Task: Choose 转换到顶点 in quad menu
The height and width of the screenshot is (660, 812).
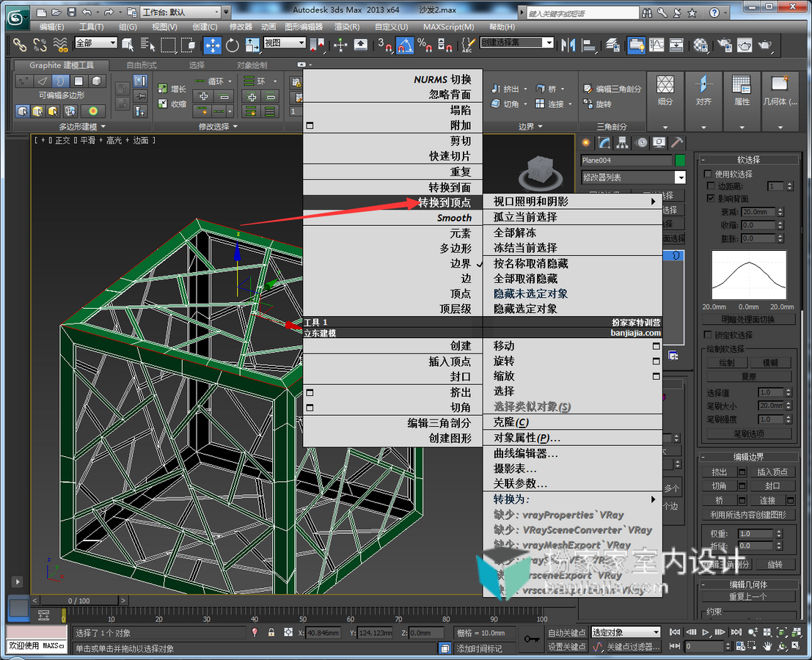Action: pyautogui.click(x=392, y=202)
